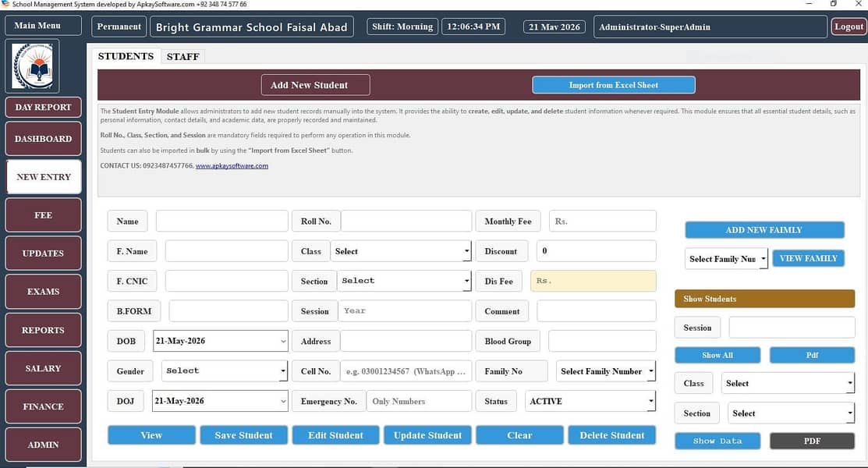Click into the Comment field
Image resolution: width=868 pixels, height=468 pixels.
(596, 310)
